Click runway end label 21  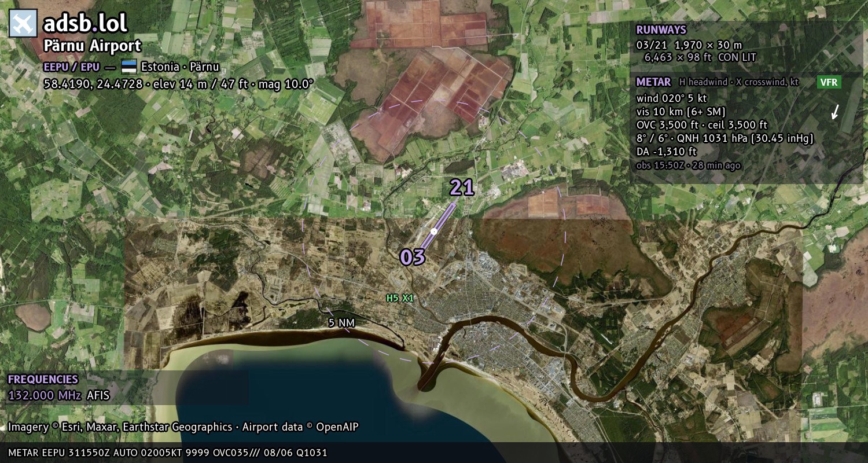tap(462, 188)
